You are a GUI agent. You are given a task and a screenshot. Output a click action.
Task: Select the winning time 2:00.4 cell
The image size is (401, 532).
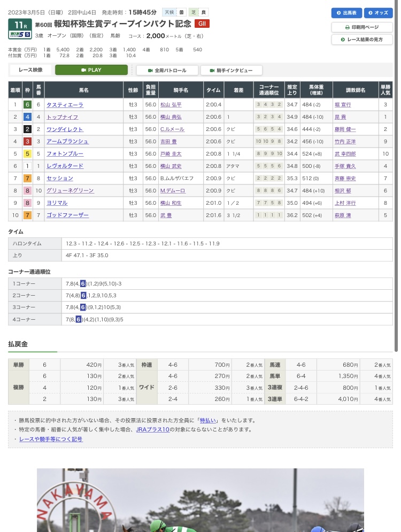click(x=214, y=104)
